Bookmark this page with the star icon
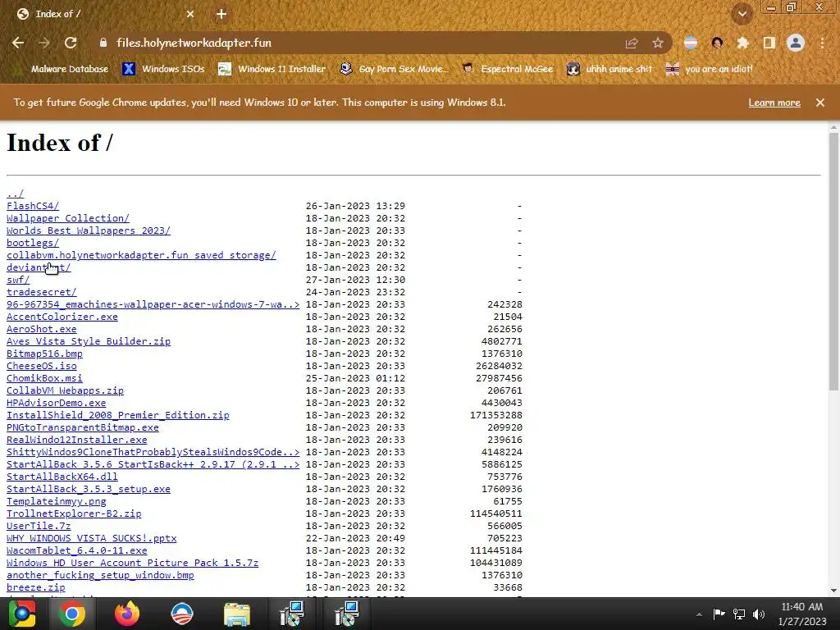This screenshot has width=840, height=630. [658, 43]
